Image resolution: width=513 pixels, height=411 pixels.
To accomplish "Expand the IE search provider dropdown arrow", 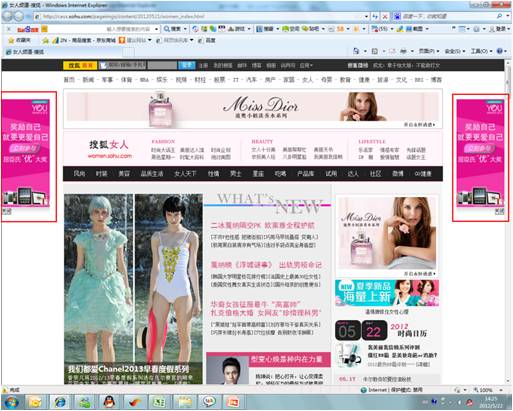I will [507, 16].
